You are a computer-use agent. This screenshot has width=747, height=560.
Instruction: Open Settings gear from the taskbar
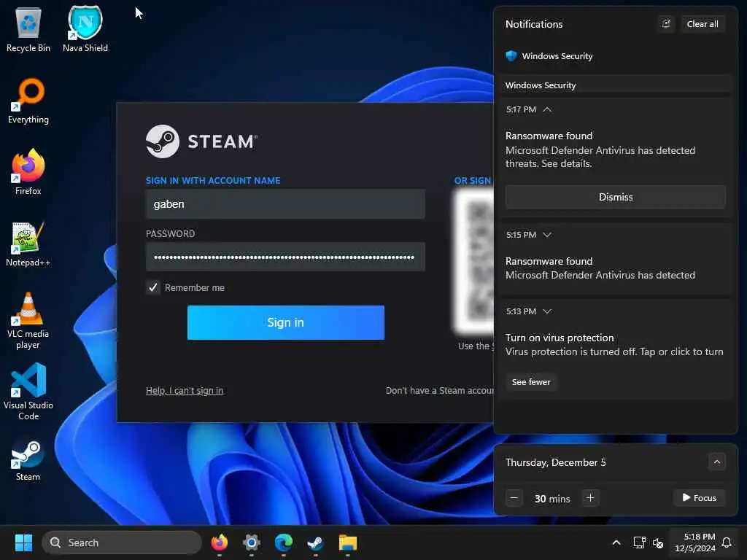252,542
